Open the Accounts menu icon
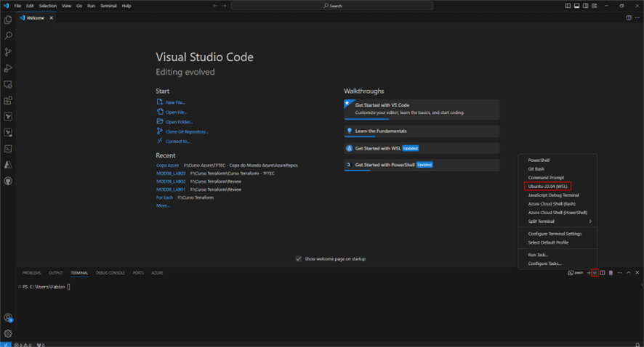The height and width of the screenshot is (347, 644). pyautogui.click(x=8, y=317)
